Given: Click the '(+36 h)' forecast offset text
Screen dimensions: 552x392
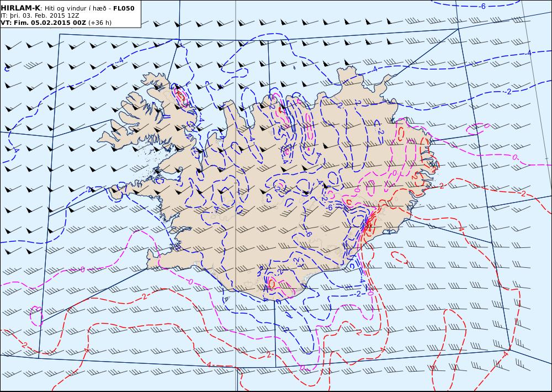Looking at the screenshot, I should [x=99, y=23].
